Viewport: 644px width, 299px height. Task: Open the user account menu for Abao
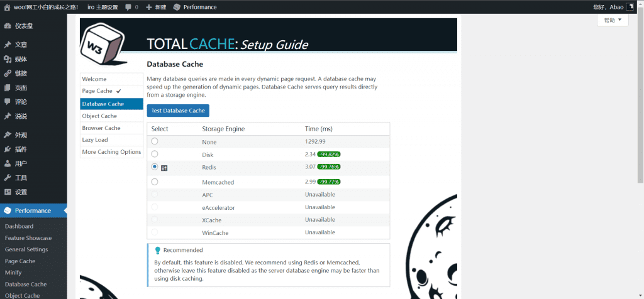pyautogui.click(x=616, y=7)
